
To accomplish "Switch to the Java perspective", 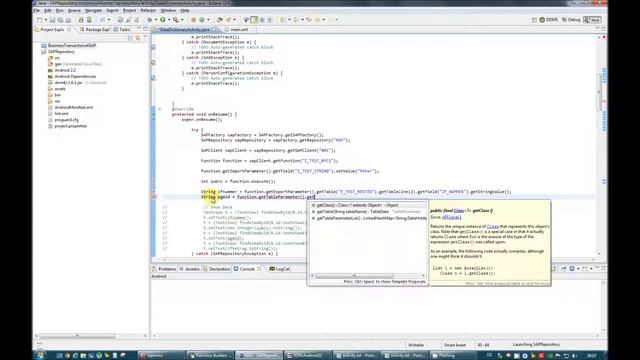I will 592,20.
